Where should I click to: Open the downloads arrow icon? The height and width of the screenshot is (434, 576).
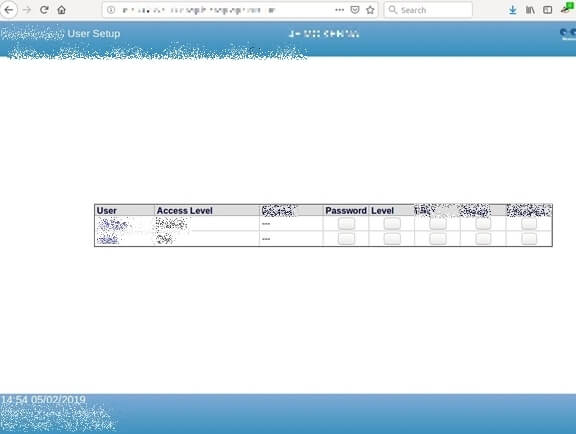coord(513,10)
